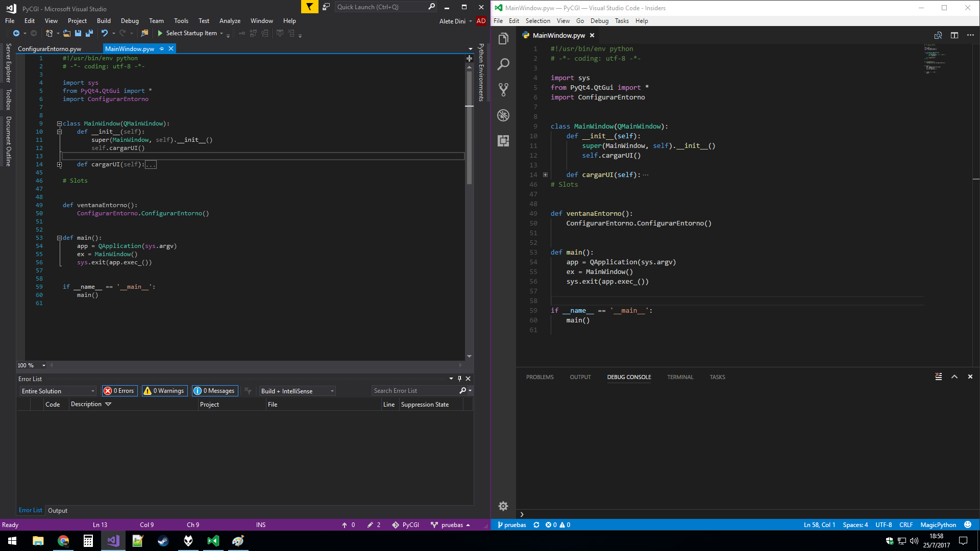Click Visual Studio editor vertical scrollbar thumb
Viewport: 980px width, 551px height.
[469, 128]
